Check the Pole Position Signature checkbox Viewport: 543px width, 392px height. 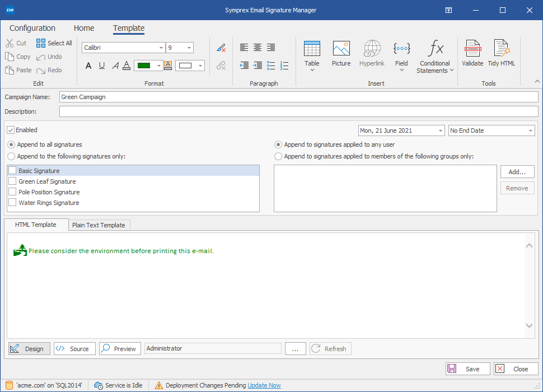12,192
